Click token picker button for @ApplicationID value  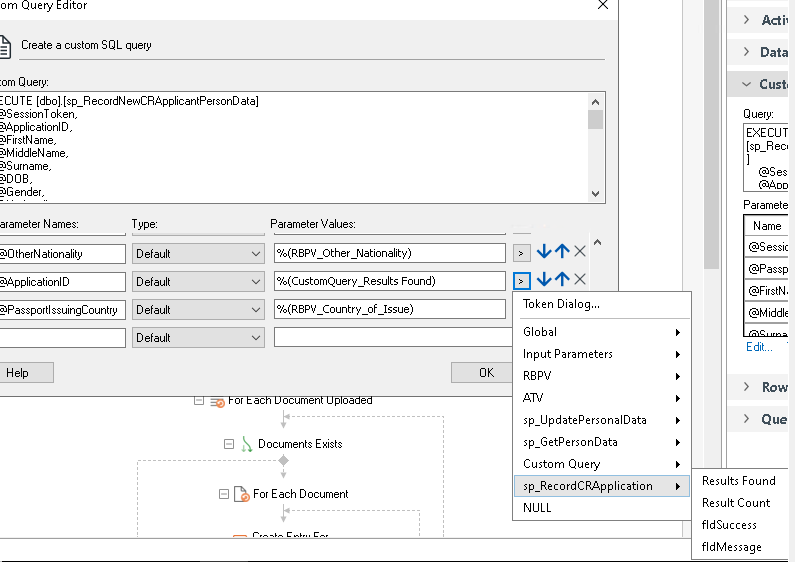tap(521, 280)
